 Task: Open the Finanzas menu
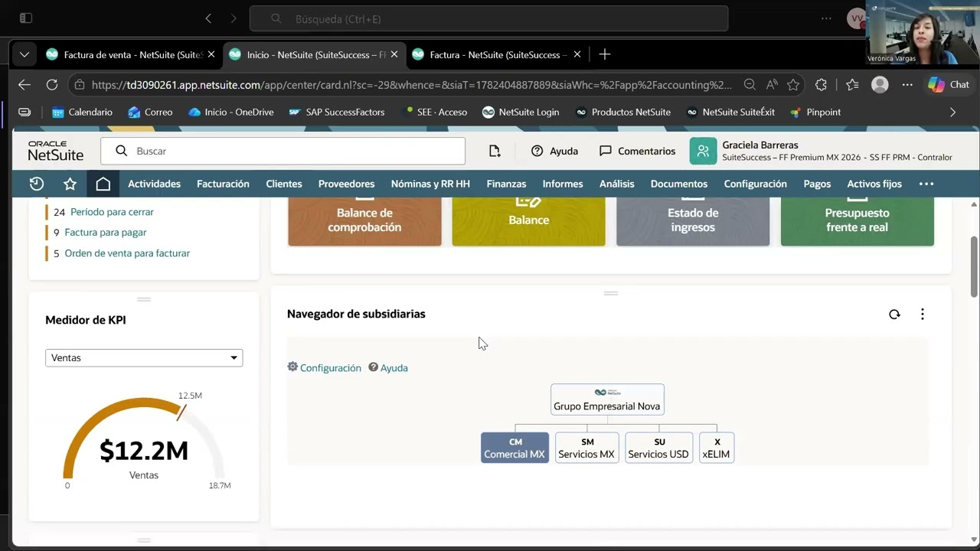coord(506,184)
